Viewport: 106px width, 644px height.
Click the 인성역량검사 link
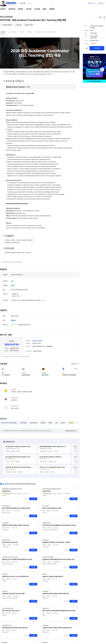pyautogui.click(x=50, y=347)
